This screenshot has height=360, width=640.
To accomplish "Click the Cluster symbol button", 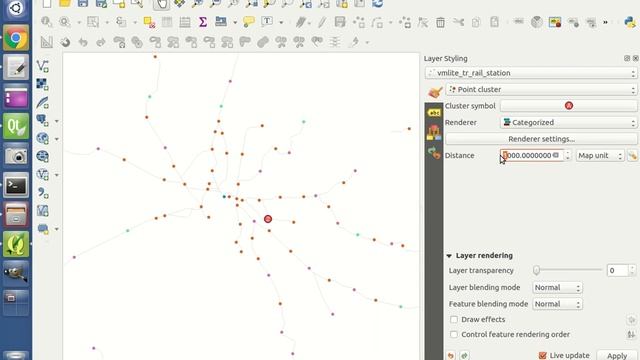I will click(x=569, y=106).
